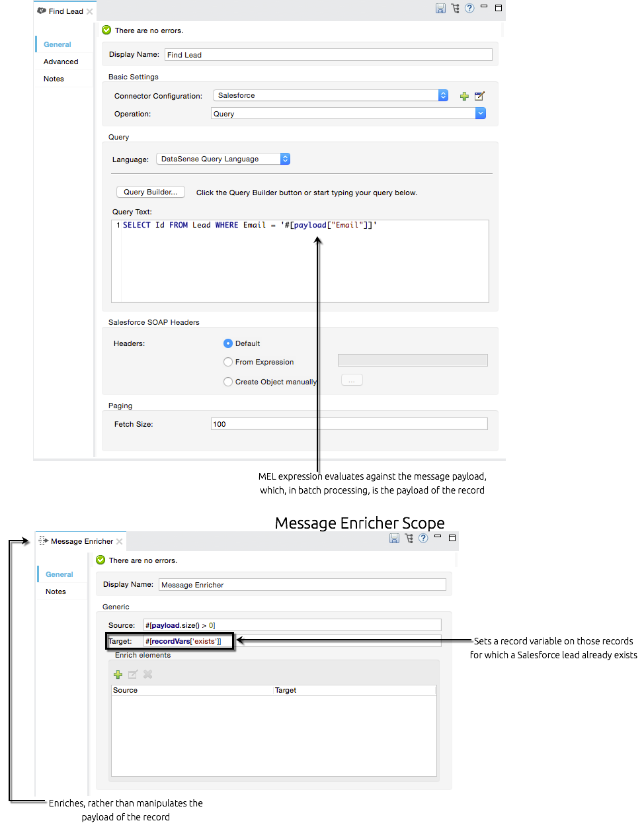Click the Save icon in the Message Enricher view

[394, 539]
